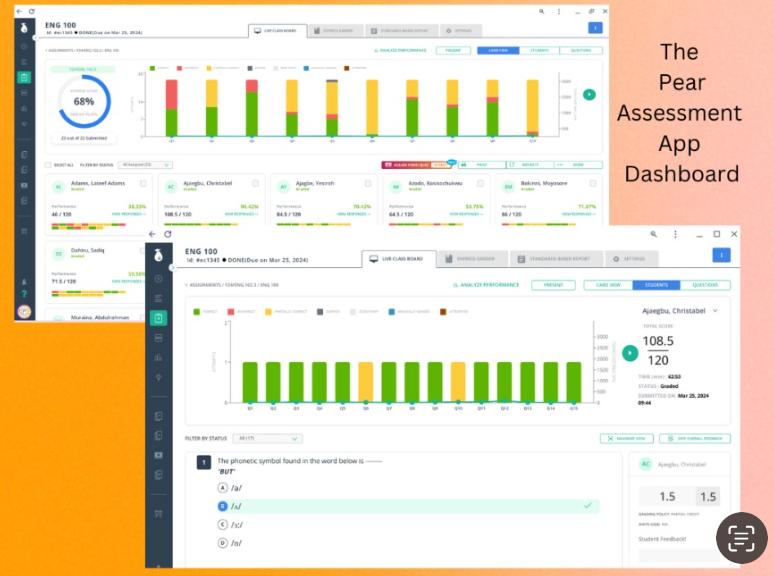Screen dimensions: 774x576
Task: Open the bar-chart Insights icon in back window sidebar
Action: (24, 108)
